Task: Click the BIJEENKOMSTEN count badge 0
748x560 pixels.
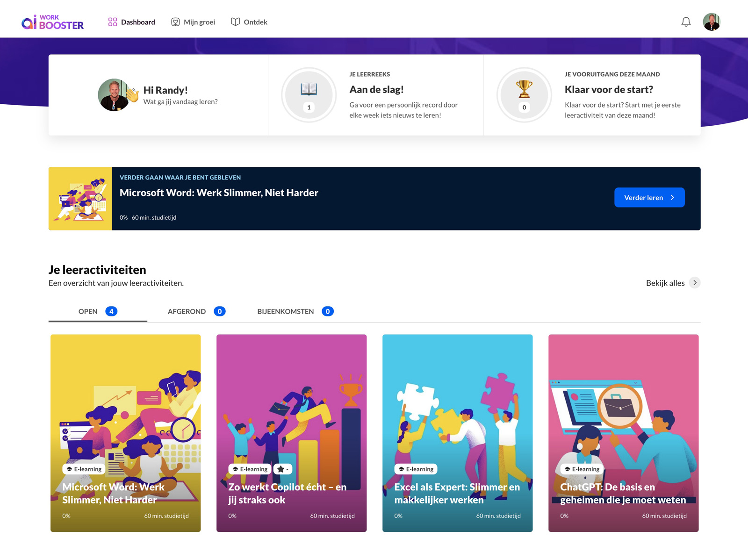Action: 328,311
